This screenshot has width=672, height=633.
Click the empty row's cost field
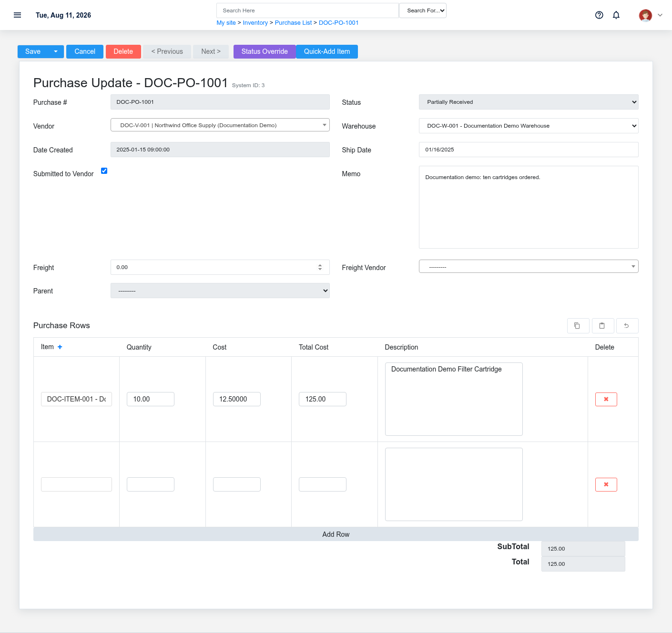point(237,484)
